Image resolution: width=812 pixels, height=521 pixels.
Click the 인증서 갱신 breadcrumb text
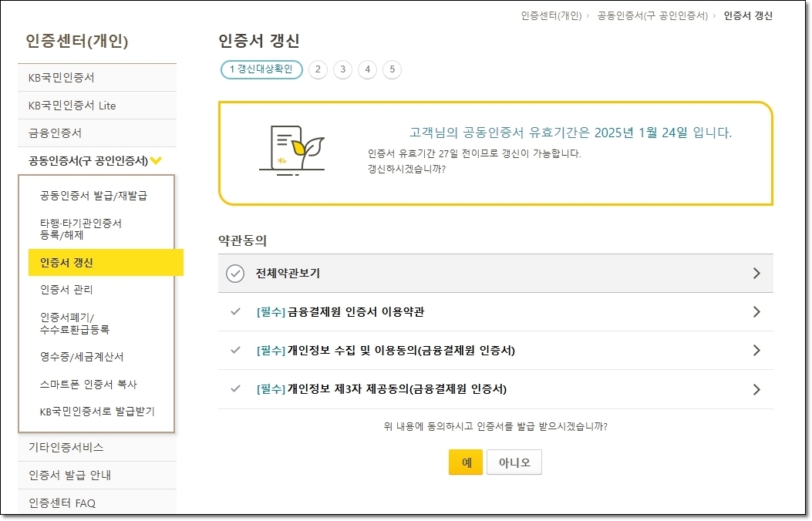coord(748,15)
